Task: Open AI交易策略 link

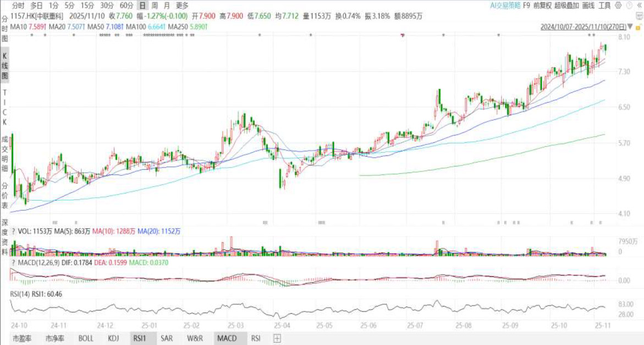Action: [x=504, y=5]
